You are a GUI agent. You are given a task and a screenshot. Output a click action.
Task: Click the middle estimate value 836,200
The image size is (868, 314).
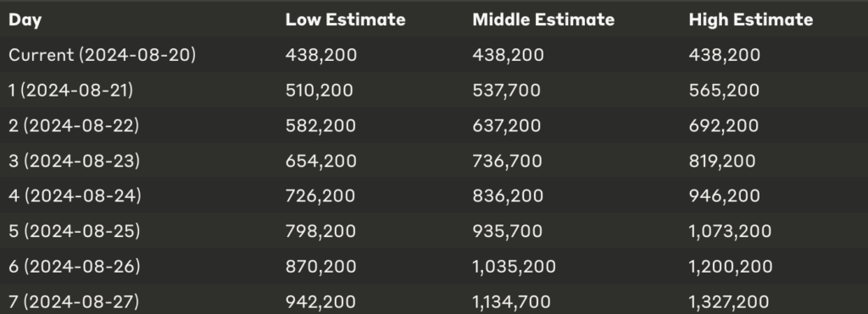(x=508, y=196)
